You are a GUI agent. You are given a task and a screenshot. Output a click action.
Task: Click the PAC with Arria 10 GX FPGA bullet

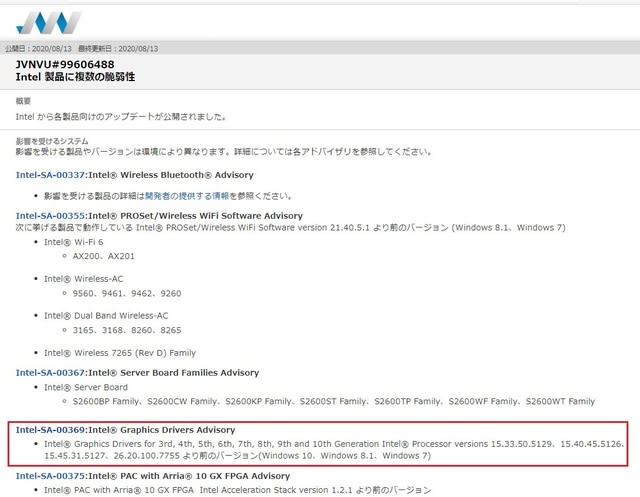[x=238, y=490]
